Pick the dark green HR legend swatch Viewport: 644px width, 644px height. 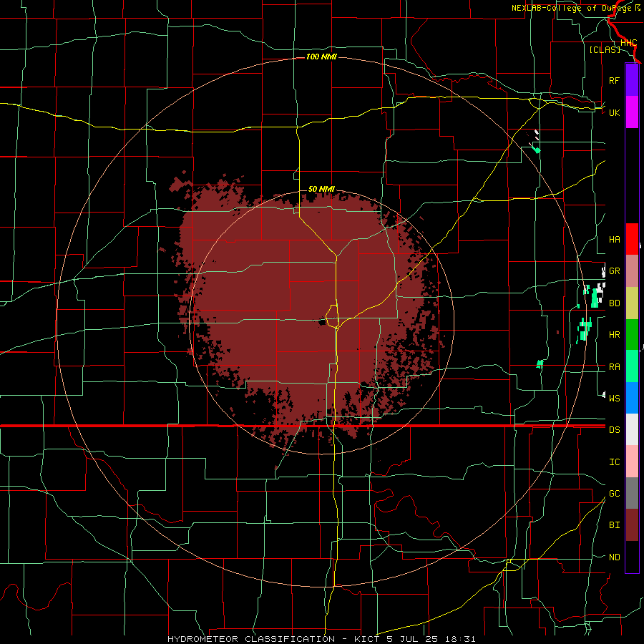[632, 334]
